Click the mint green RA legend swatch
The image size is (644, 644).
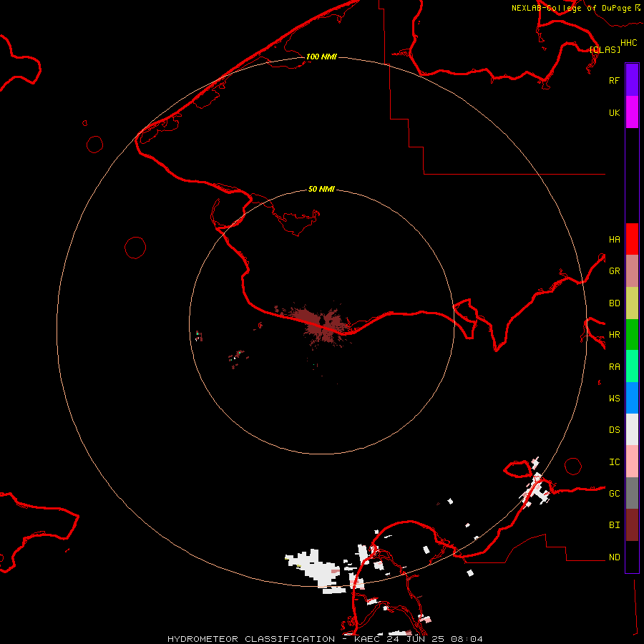pyautogui.click(x=632, y=366)
